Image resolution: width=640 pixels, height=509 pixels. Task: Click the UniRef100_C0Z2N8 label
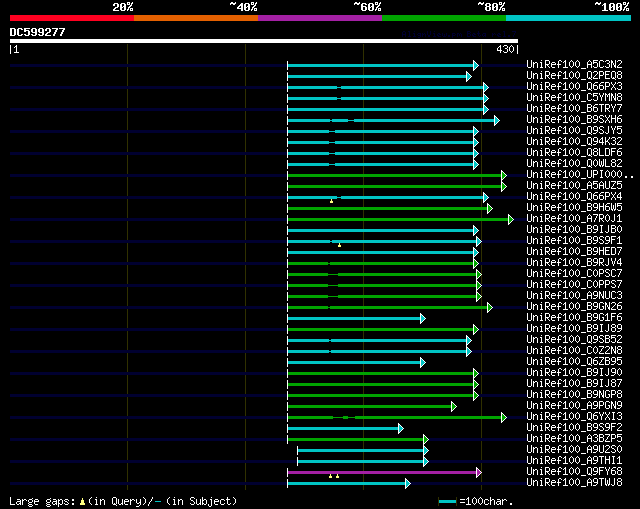[x=574, y=351]
